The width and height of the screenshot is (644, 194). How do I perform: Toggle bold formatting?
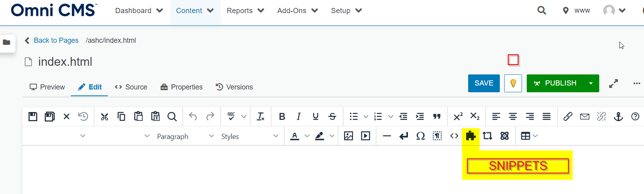pos(282,116)
